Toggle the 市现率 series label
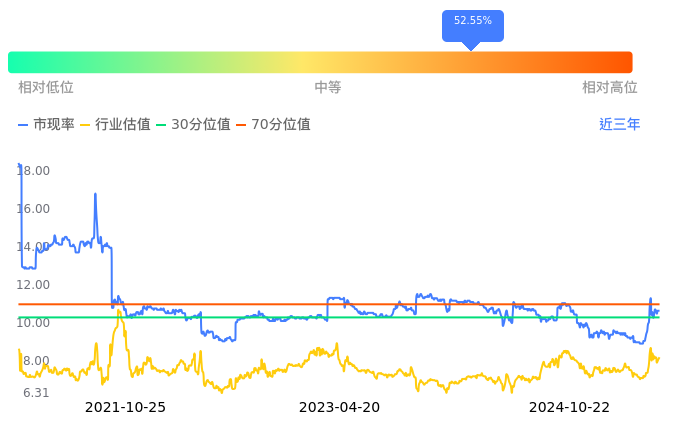 pos(54,125)
